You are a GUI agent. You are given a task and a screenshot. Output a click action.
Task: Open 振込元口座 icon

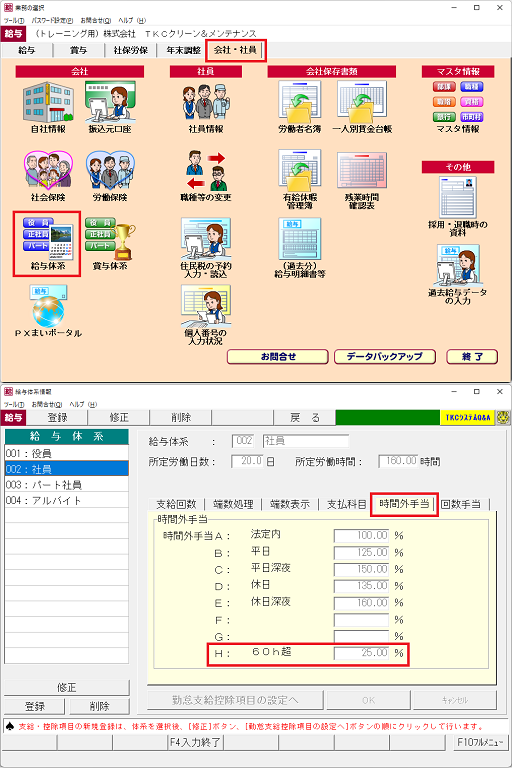(110, 103)
